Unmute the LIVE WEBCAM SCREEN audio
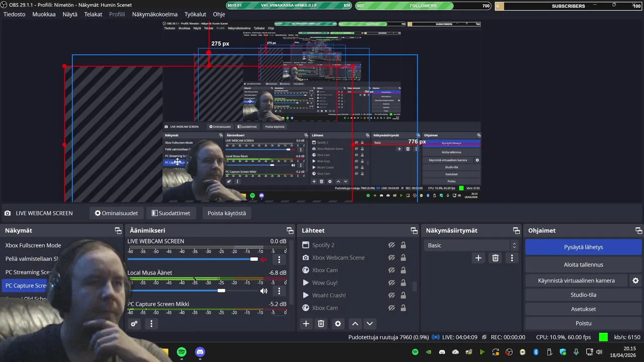The height and width of the screenshot is (362, 644). point(264,259)
